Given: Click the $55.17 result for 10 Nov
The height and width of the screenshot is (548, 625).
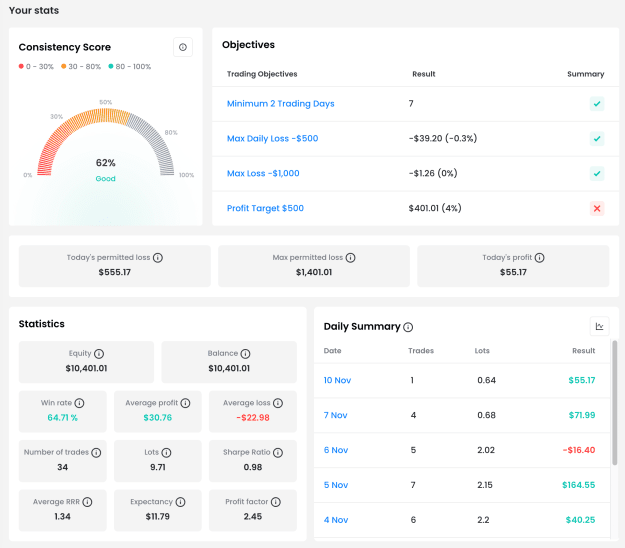Looking at the screenshot, I should (582, 381).
